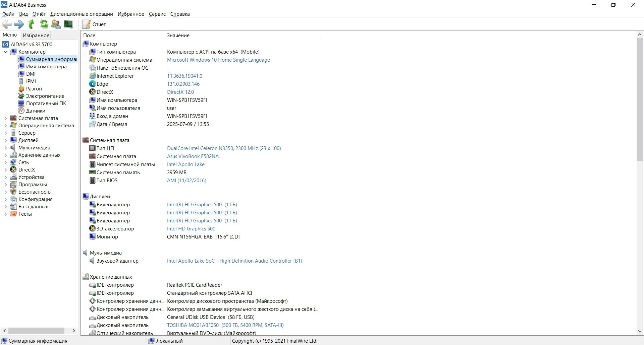Open the Дистанционные операции menu
Viewport: 644px width, 345px height.
[x=82, y=14]
